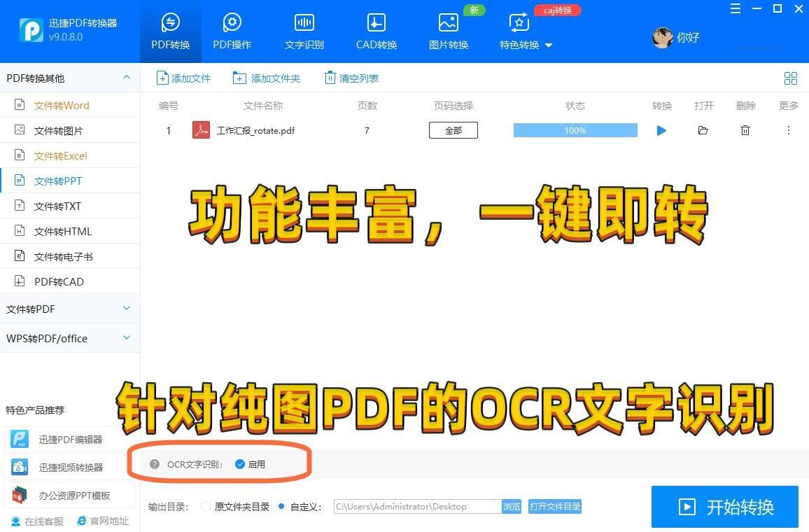Image resolution: width=809 pixels, height=532 pixels.
Task: Open the PDF转换 tab
Action: 170,31
